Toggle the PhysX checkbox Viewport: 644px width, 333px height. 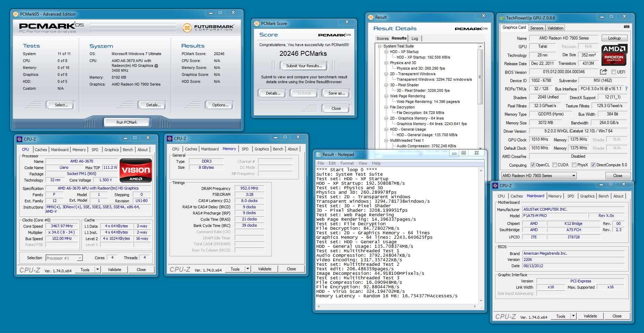[574, 165]
